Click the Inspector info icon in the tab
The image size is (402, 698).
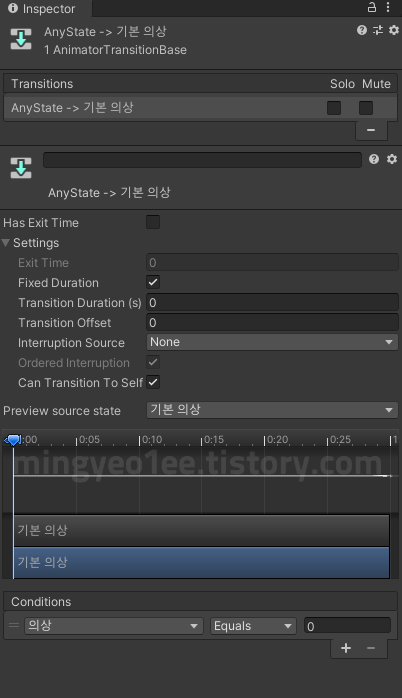[x=13, y=8]
